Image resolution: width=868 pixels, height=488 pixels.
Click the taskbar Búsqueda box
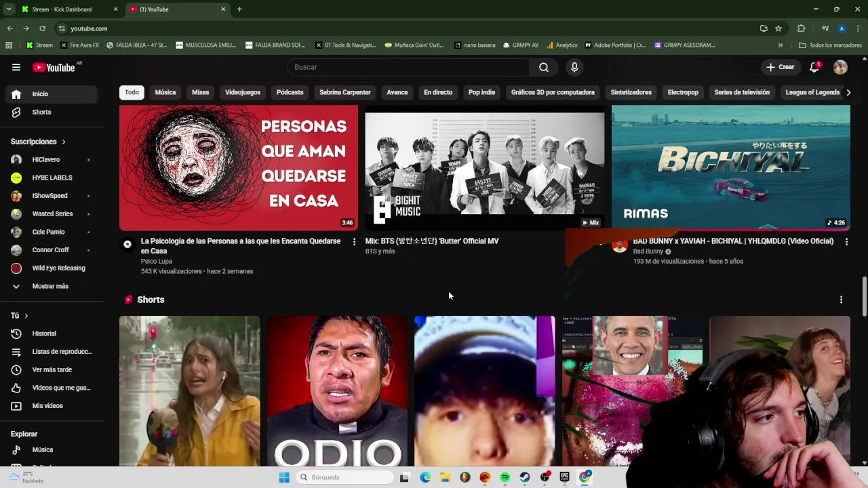(x=345, y=477)
